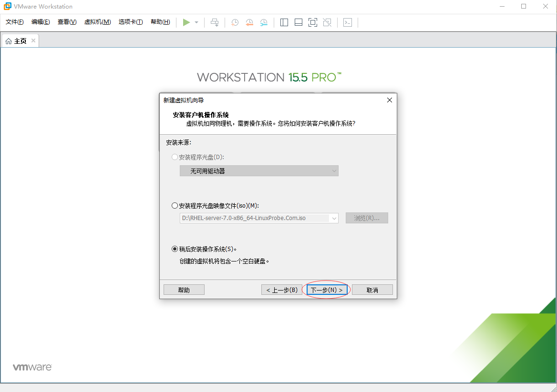Screen dimensions: 557x392
Task: Click the 浏览(R)... button
Action: (367, 218)
